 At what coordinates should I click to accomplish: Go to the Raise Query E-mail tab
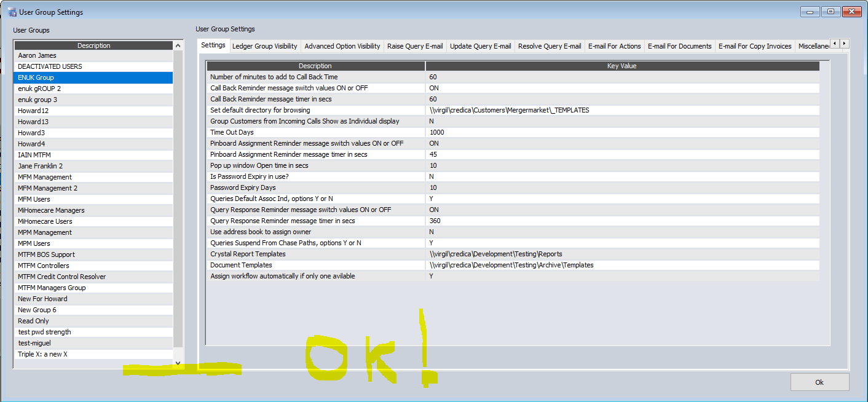[x=415, y=46]
